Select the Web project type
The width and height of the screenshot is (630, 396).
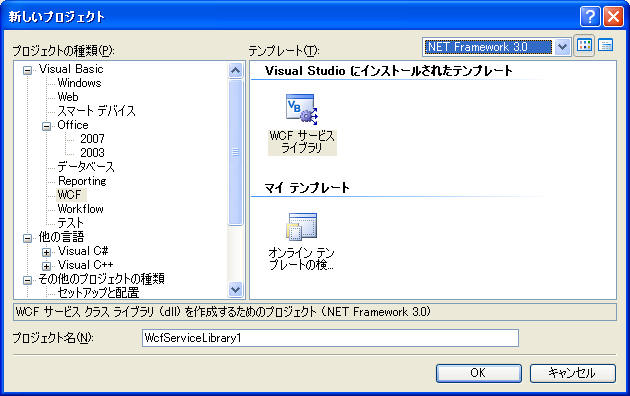(x=68, y=97)
